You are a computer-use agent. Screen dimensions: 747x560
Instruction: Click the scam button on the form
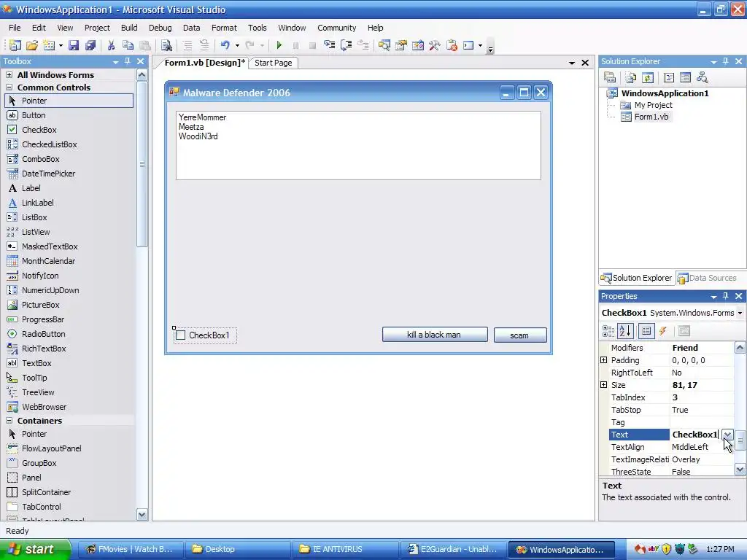(519, 335)
